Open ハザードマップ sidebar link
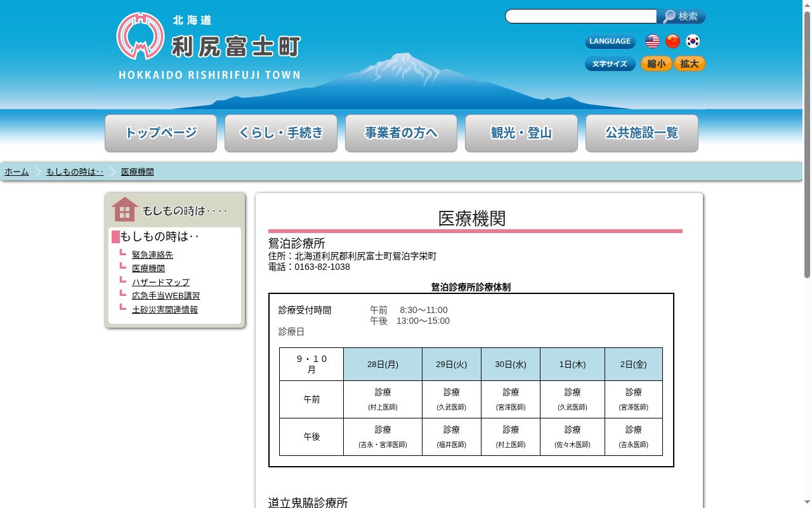 [x=160, y=283]
